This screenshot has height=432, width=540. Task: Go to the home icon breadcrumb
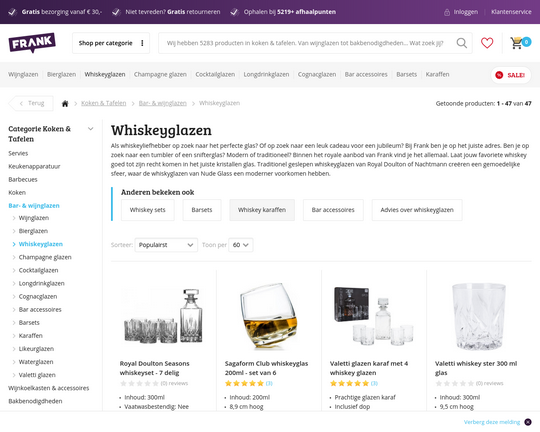click(65, 103)
